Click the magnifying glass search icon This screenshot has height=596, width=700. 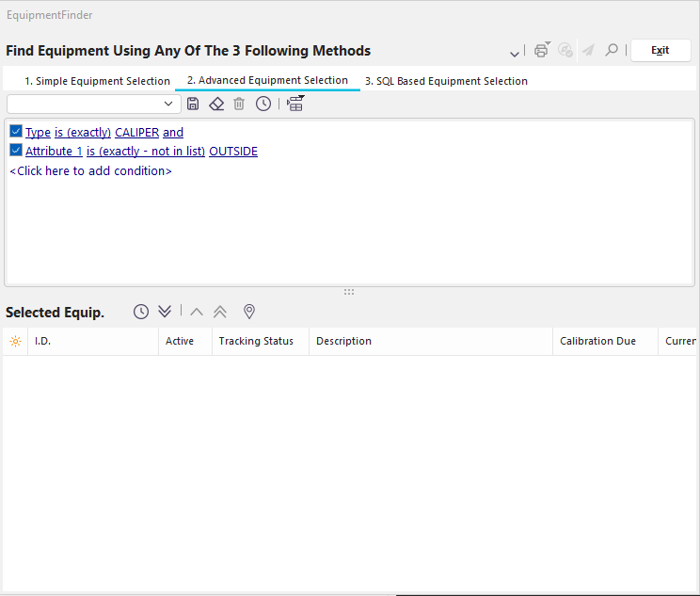pos(612,51)
